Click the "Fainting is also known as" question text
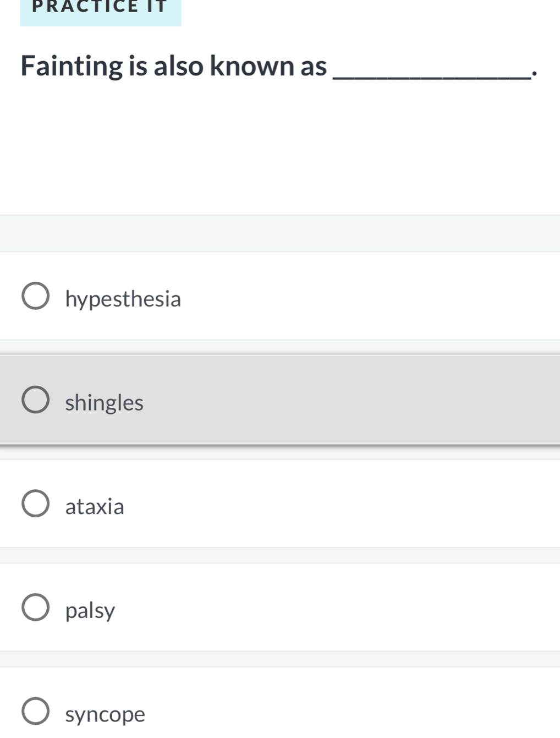The image size is (560, 738). pyautogui.click(x=173, y=66)
